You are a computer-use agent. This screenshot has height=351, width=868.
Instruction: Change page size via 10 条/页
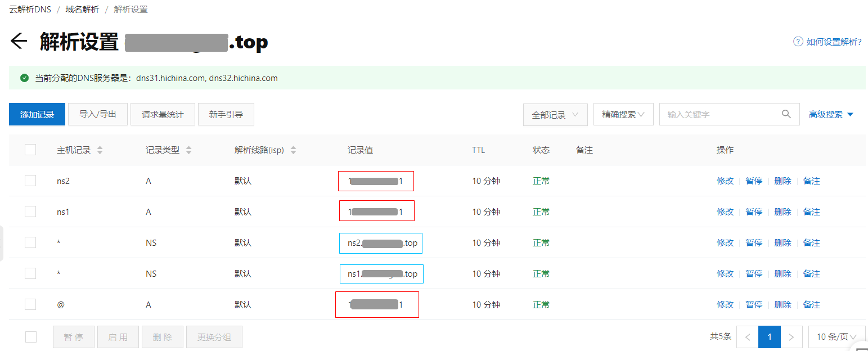pos(836,337)
